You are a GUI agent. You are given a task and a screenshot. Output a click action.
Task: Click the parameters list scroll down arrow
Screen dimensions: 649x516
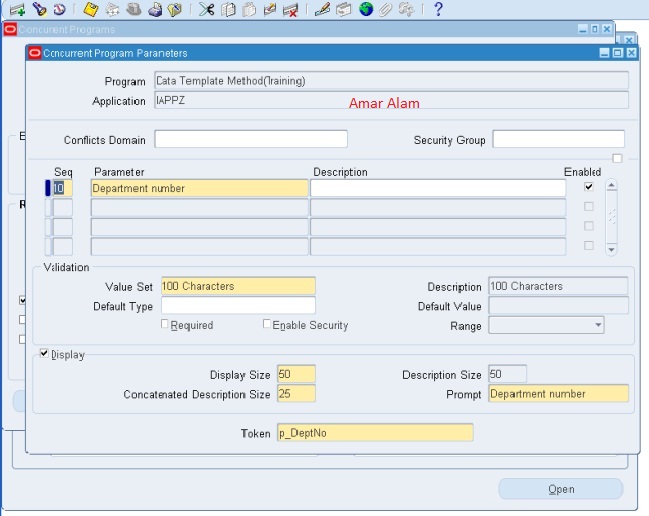(x=611, y=250)
